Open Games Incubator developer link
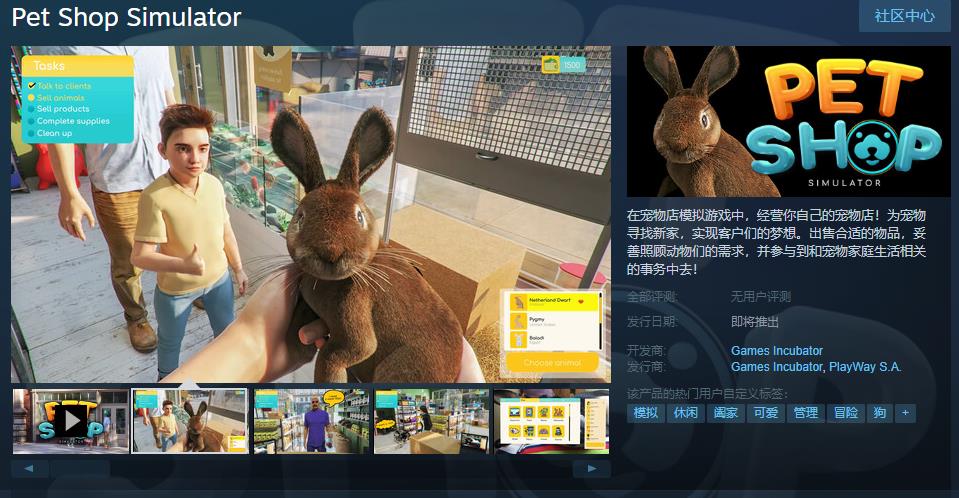The height and width of the screenshot is (498, 959). pos(776,351)
